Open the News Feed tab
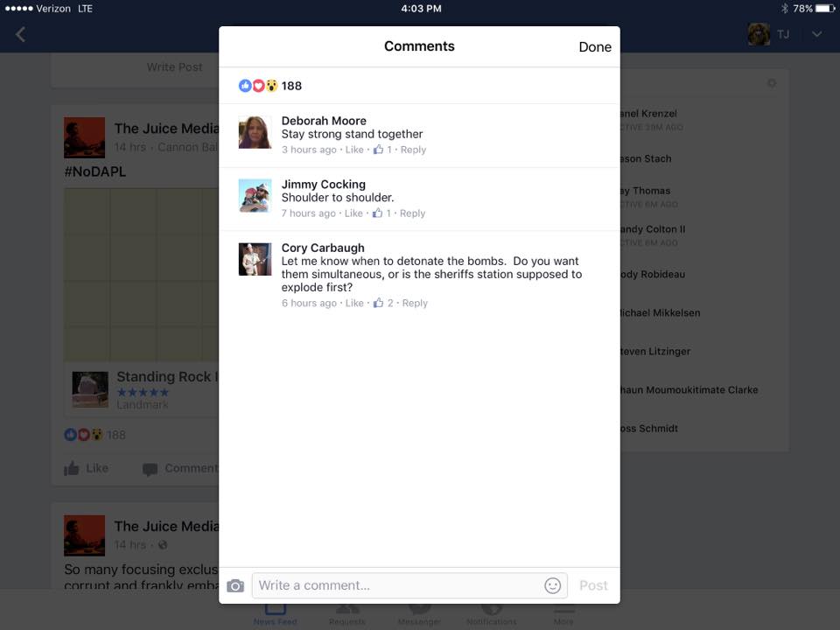Screen dimensions: 840x630 [276, 613]
